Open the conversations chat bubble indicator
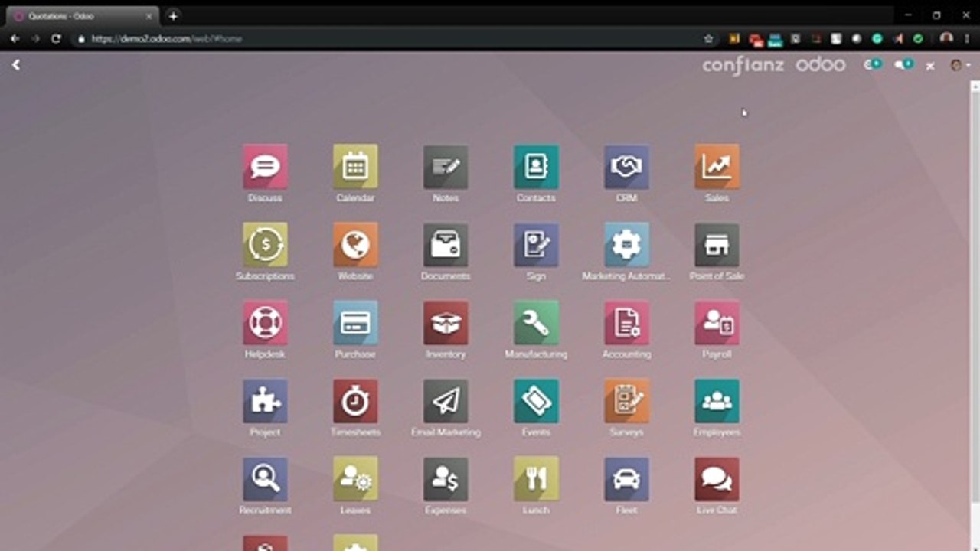Viewport: 980px width, 551px height. point(904,65)
